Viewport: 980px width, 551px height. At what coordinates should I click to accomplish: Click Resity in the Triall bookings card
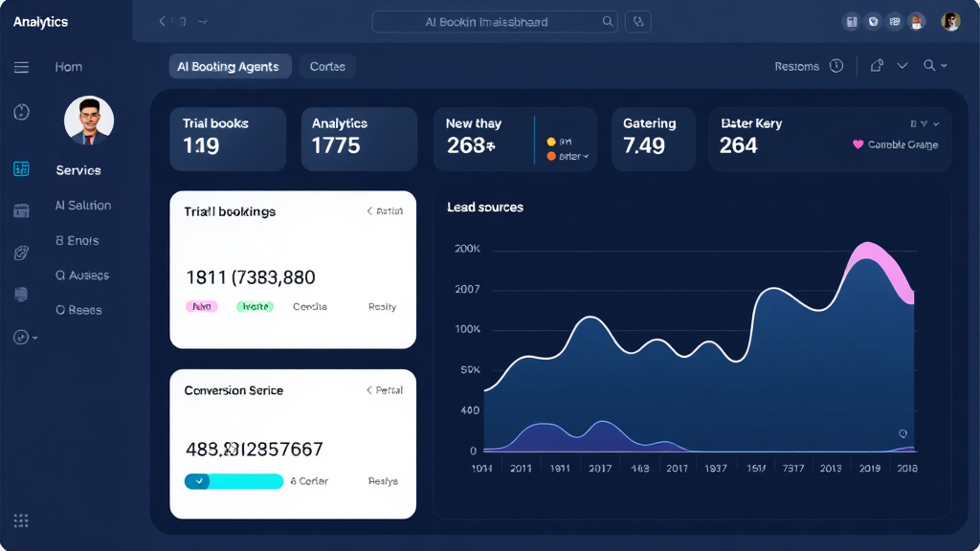[x=382, y=307]
